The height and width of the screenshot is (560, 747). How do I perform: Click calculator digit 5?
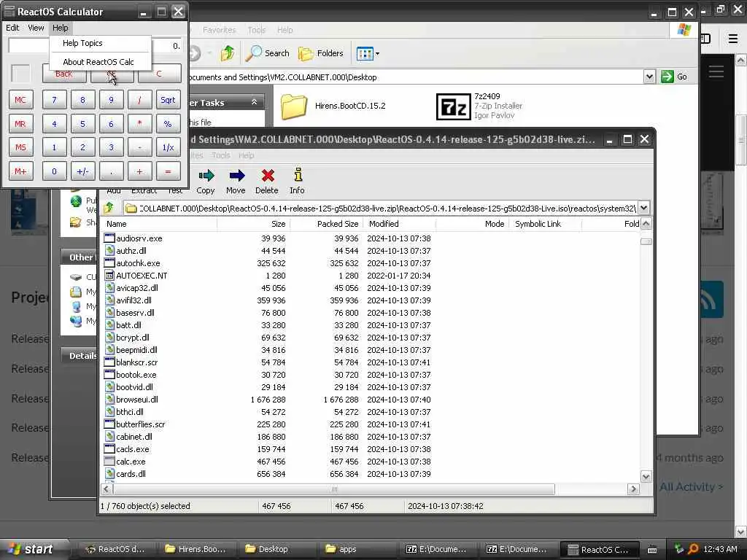[x=83, y=124]
